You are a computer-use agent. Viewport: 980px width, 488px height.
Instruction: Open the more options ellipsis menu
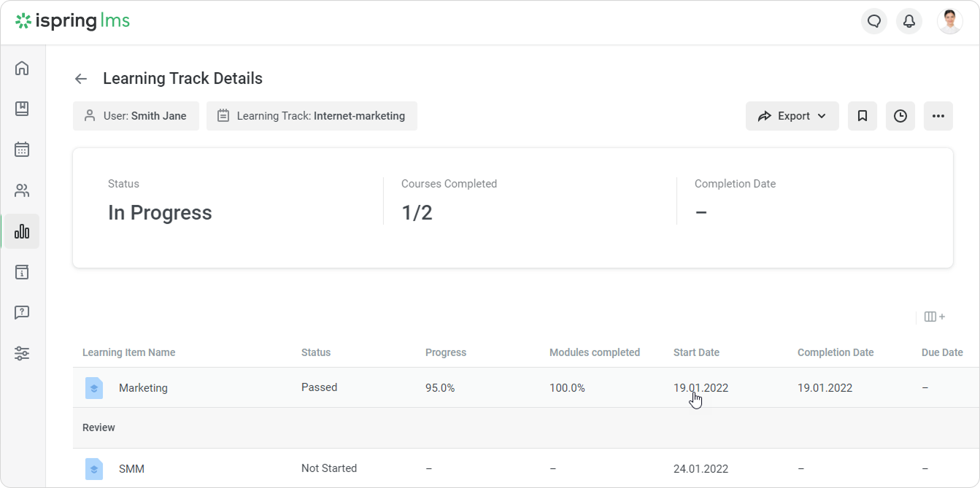pos(938,116)
